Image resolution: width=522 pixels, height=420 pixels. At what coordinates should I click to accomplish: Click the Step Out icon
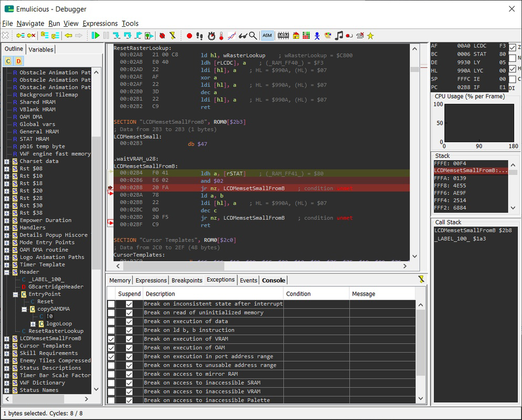point(138,36)
